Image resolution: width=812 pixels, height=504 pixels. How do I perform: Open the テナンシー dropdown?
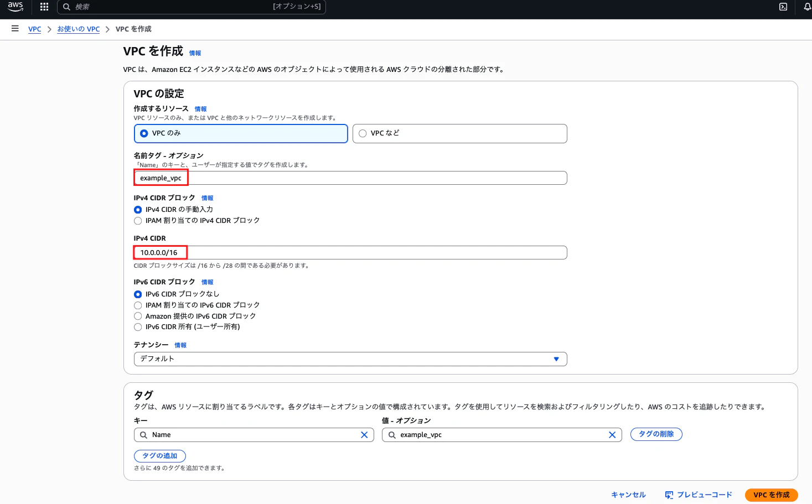tap(350, 359)
